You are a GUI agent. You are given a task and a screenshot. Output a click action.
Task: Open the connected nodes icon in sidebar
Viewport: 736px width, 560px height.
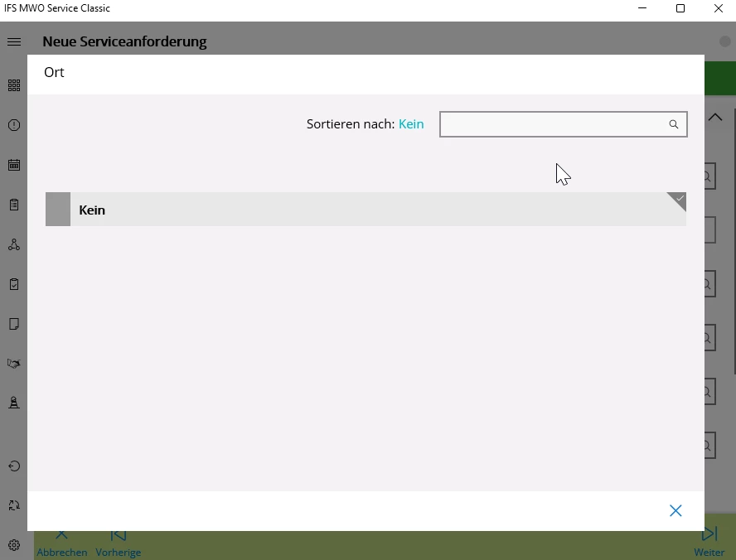[14, 244]
